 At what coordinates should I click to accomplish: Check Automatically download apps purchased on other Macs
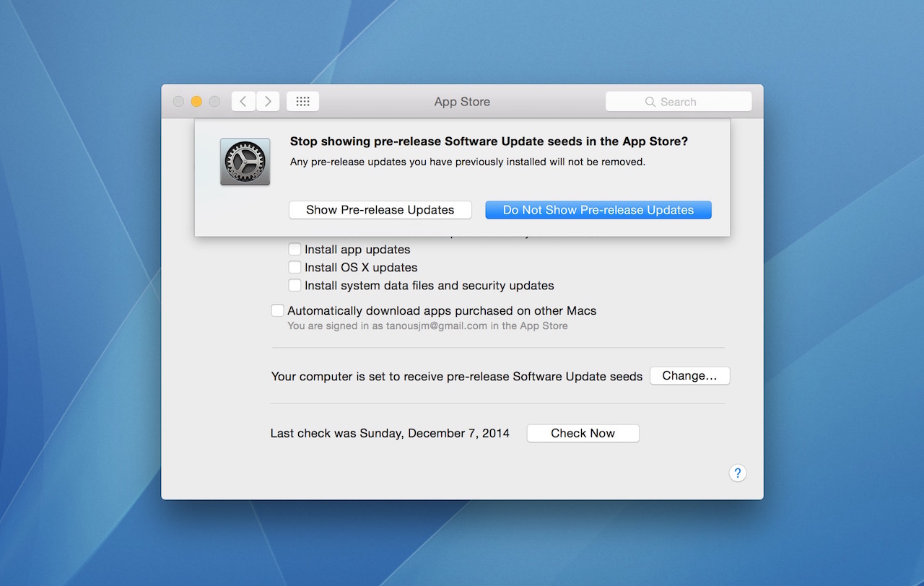277,310
